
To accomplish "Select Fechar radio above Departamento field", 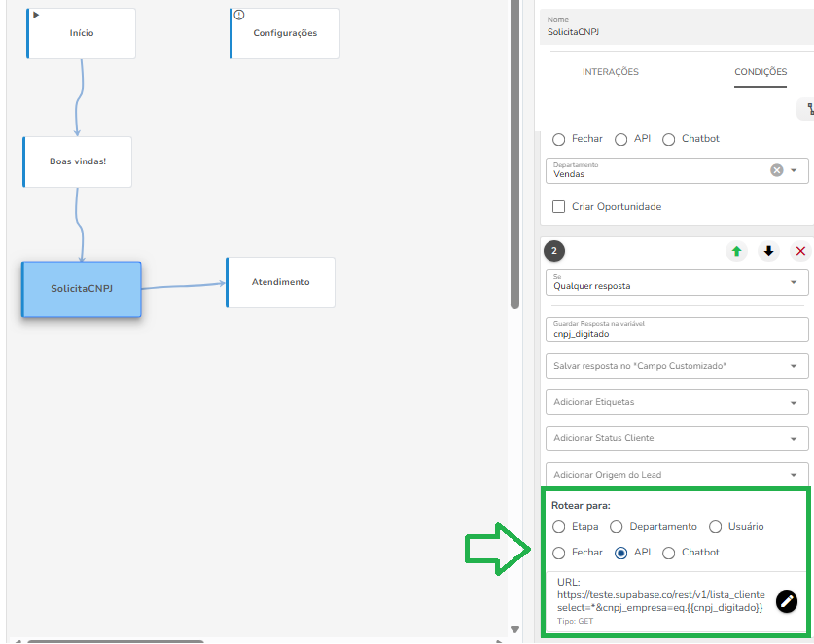I will 558,140.
